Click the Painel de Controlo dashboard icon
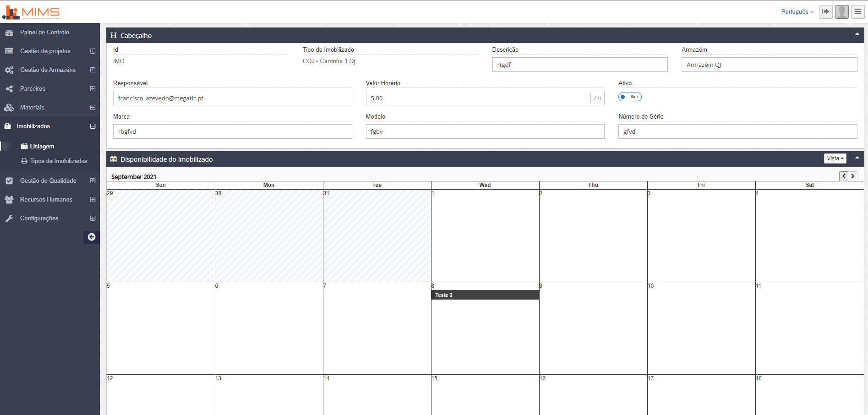This screenshot has height=415, width=868. coord(9,33)
